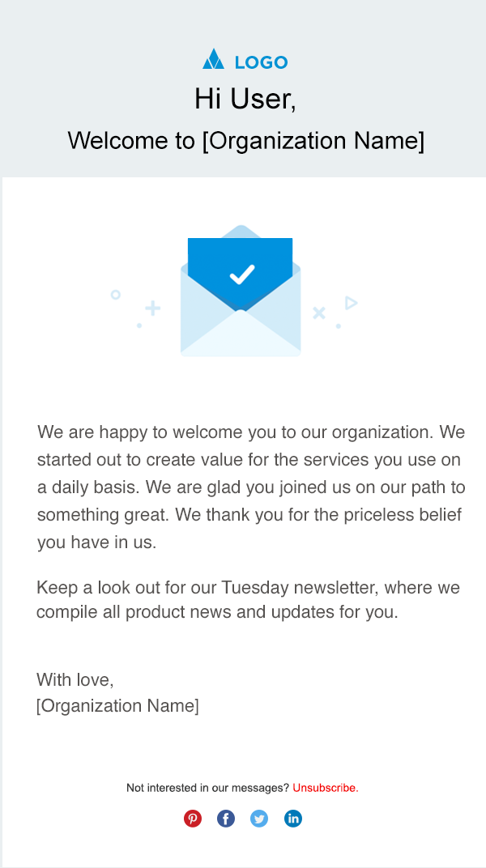Click the small circle decoration left of envelope
Viewport: 486px width, 868px height.
coord(116,295)
